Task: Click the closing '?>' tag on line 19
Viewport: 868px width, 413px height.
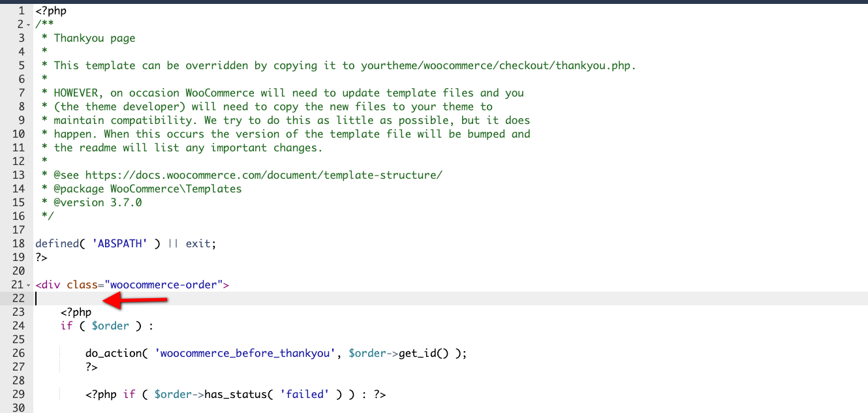Action: coord(42,257)
